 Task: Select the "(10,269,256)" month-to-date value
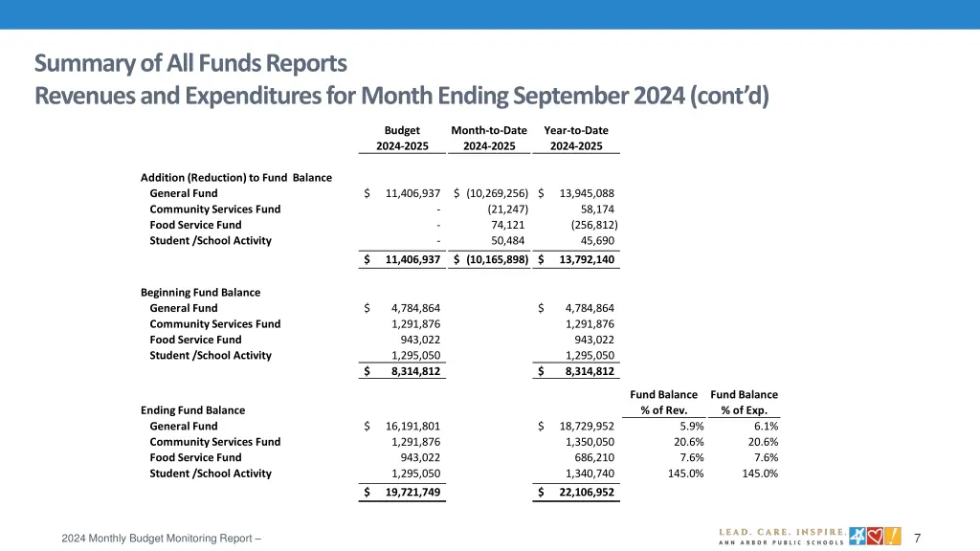pos(497,193)
